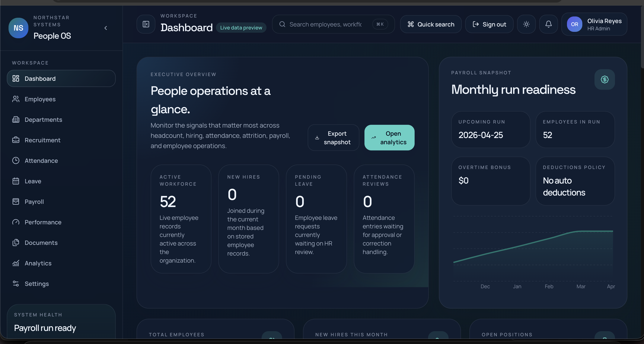The width and height of the screenshot is (644, 344).
Task: Collapse sidebar with chevron arrow
Action: (106, 28)
